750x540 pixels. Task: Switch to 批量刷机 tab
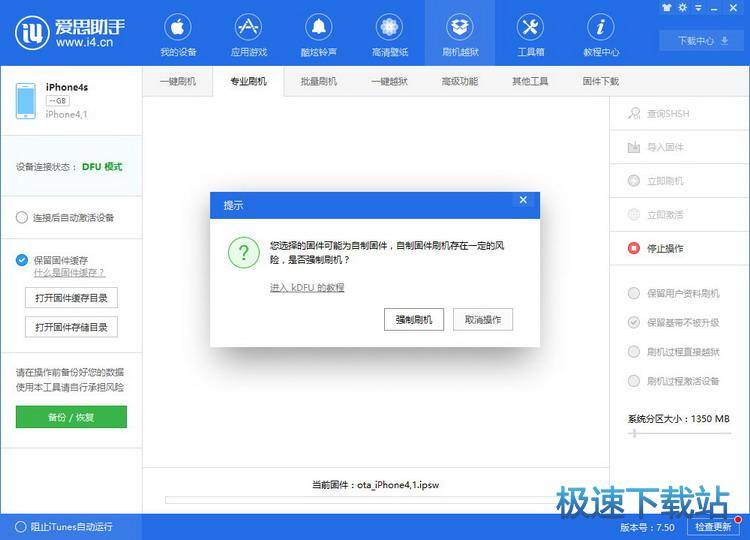coord(319,81)
